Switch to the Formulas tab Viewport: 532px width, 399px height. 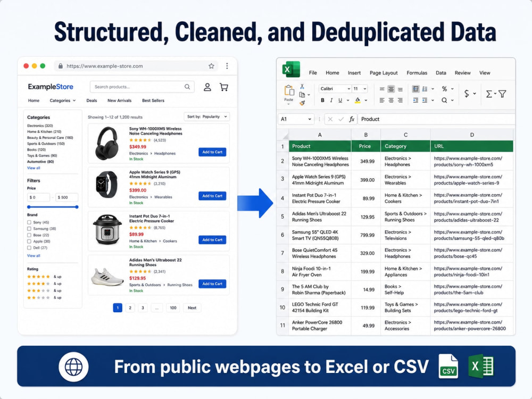click(x=417, y=72)
